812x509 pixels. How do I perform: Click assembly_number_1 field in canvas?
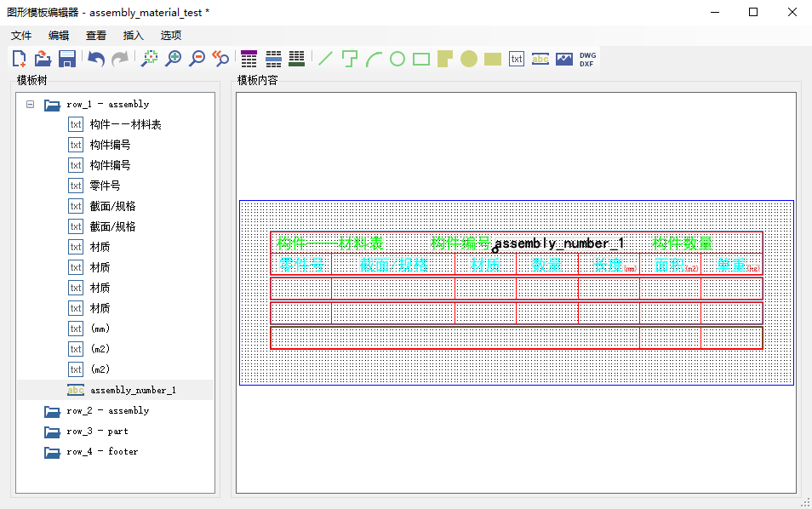pos(558,243)
